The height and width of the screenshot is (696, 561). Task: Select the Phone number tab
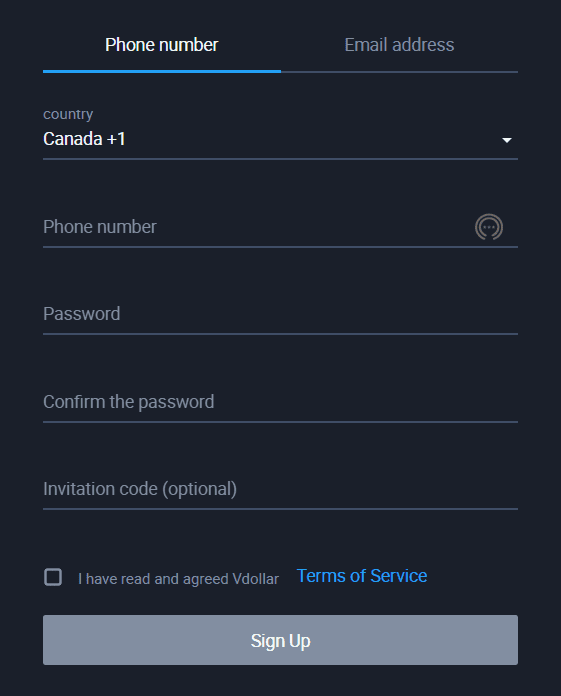tap(162, 45)
